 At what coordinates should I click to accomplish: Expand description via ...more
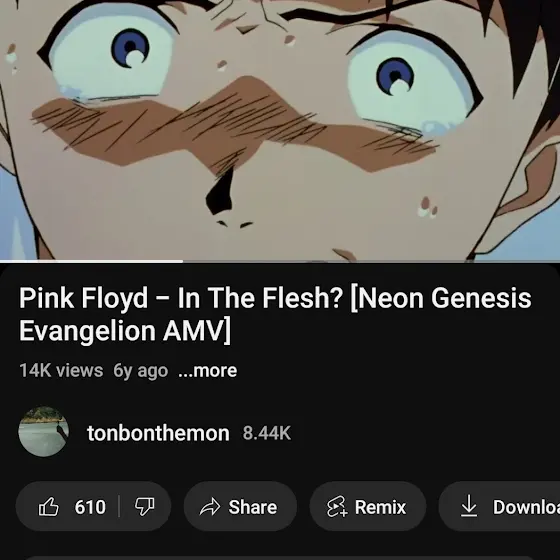click(x=208, y=370)
